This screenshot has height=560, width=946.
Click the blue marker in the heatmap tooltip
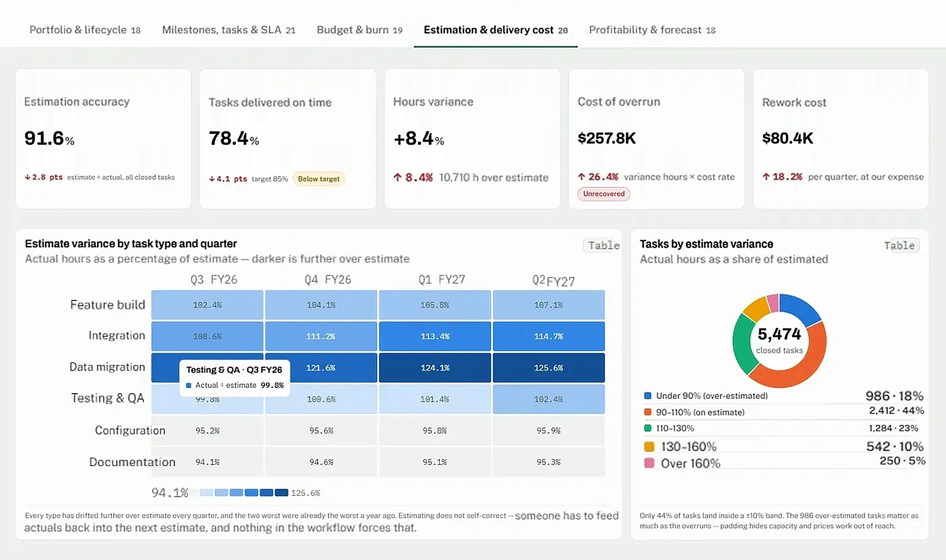pyautogui.click(x=189, y=385)
